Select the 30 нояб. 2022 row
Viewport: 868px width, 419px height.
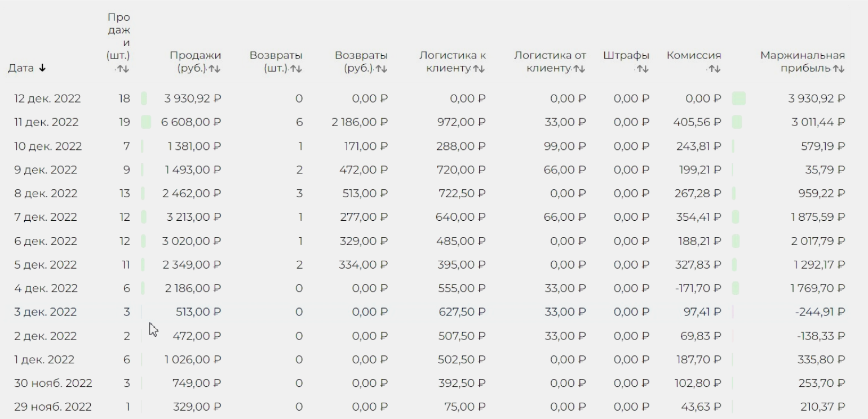pos(53,383)
